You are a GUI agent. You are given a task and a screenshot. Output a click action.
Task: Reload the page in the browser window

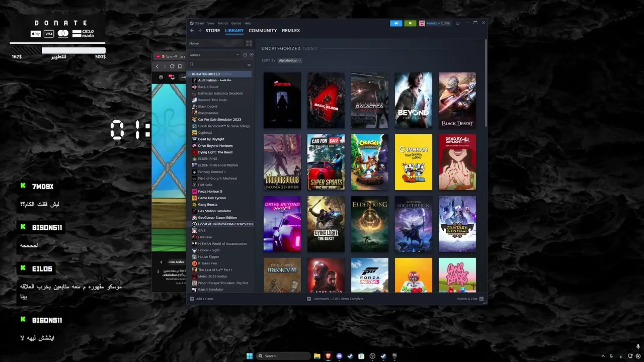(x=172, y=66)
